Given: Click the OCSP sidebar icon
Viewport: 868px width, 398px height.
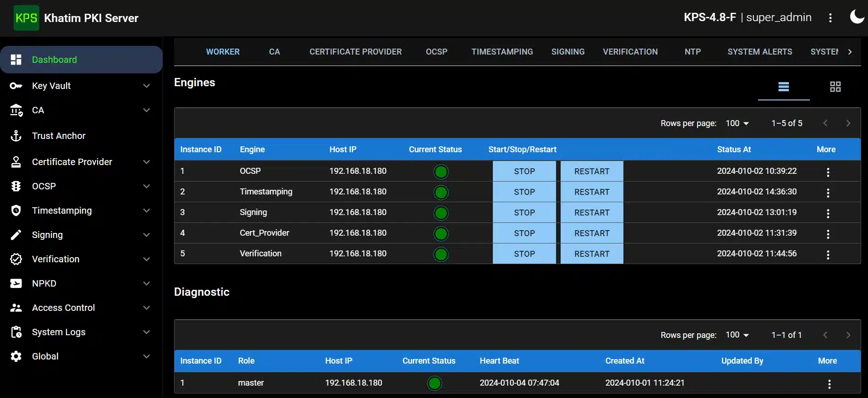Looking at the screenshot, I should click(x=16, y=186).
